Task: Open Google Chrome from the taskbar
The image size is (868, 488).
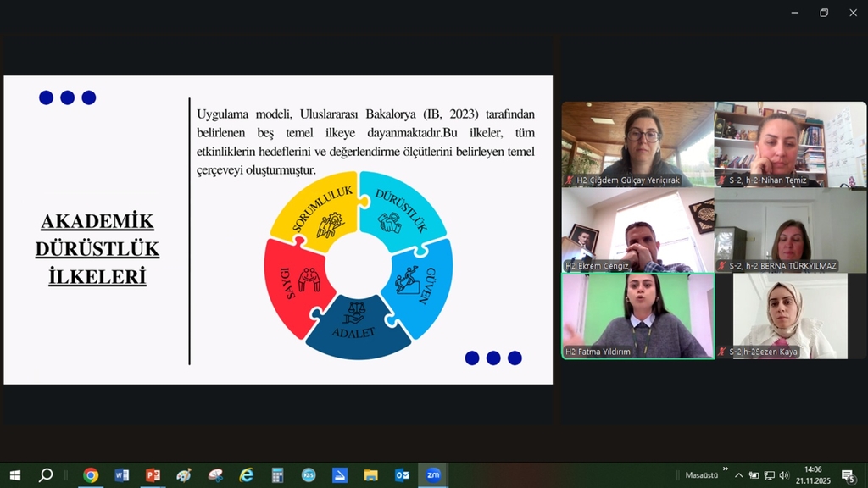Action: click(x=91, y=475)
